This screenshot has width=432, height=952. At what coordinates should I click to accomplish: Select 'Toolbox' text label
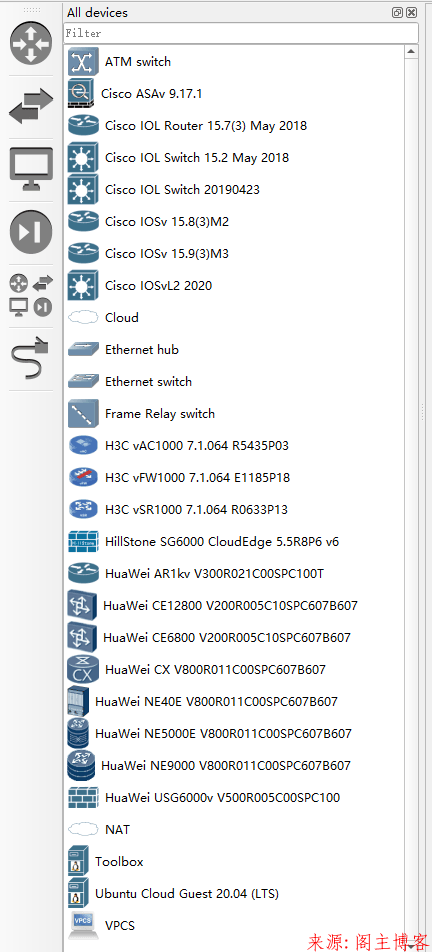119,862
